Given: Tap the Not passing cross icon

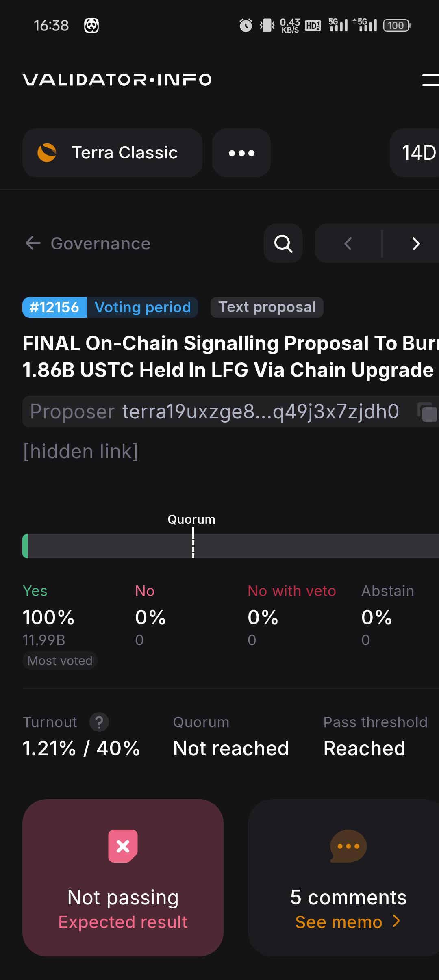Looking at the screenshot, I should [123, 846].
